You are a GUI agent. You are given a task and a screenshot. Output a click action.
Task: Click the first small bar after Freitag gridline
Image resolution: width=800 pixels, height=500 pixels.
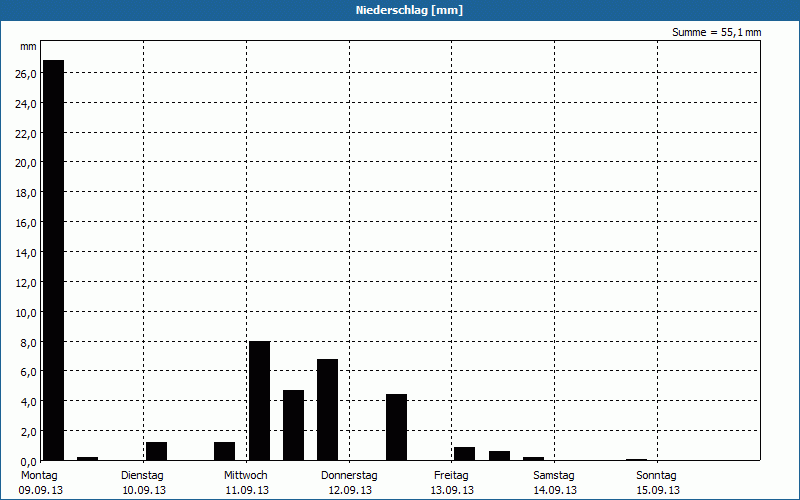coord(464,454)
